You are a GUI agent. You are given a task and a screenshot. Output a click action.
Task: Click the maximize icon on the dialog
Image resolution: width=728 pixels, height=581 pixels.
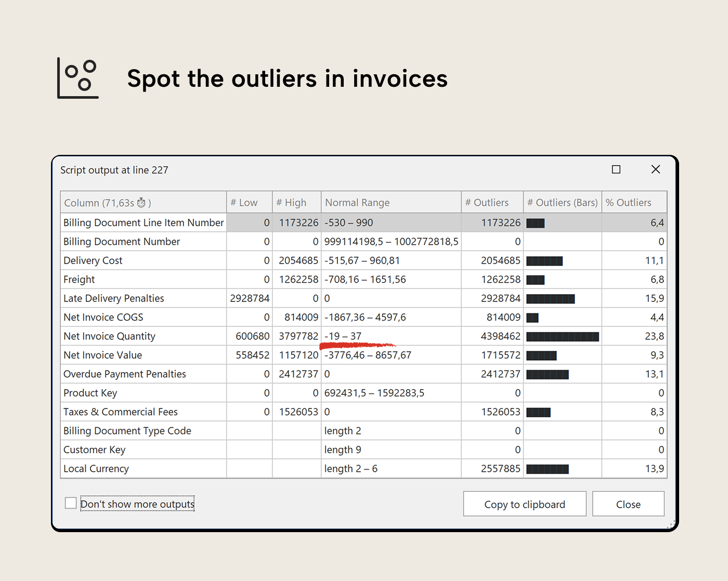pyautogui.click(x=616, y=169)
